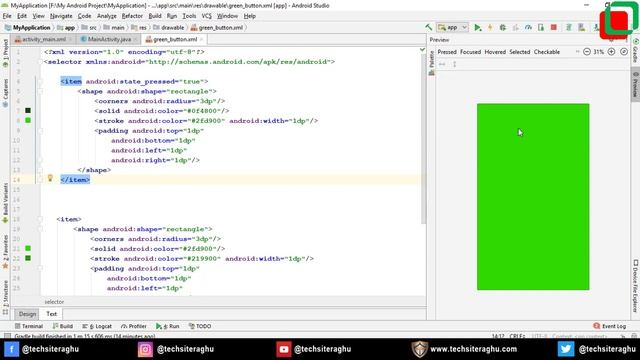Viewport: 640px width, 360px height.
Task: Click the green rectangle drawable preview
Action: click(533, 197)
